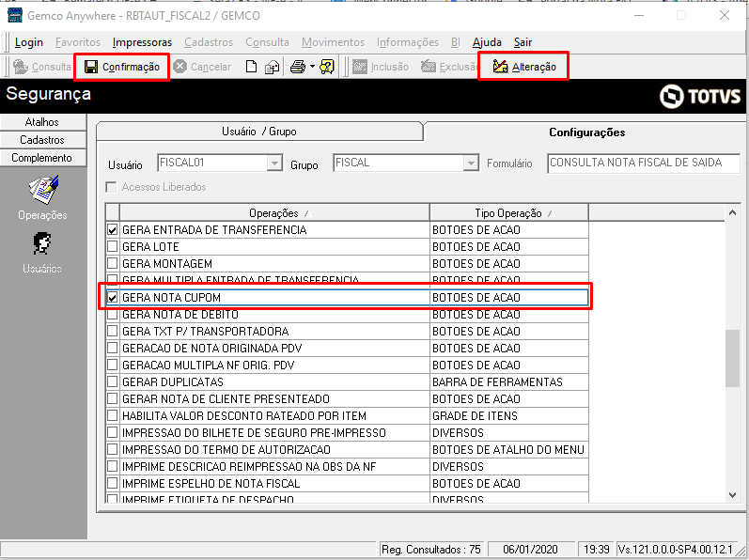The image size is (749, 560).
Task: Click the 06/01/2020 date in status bar
Action: pyautogui.click(x=530, y=550)
